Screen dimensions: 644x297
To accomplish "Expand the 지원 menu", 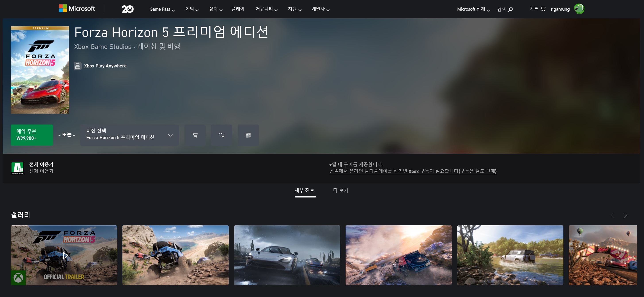I will click(x=295, y=9).
